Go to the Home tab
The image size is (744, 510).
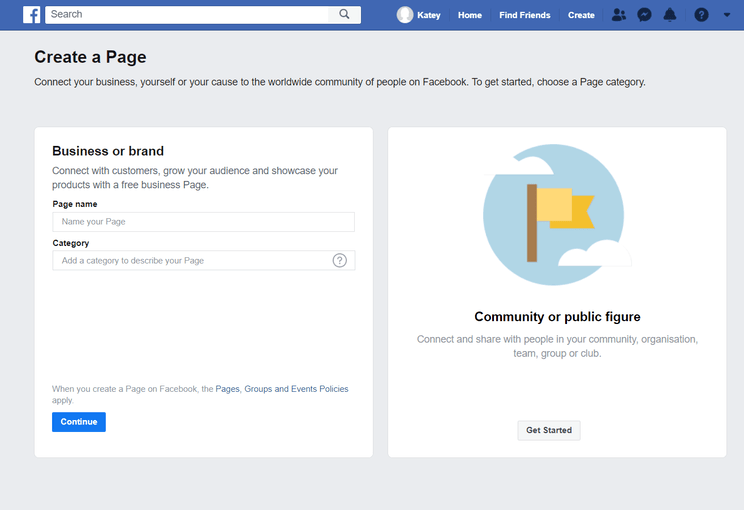[470, 15]
